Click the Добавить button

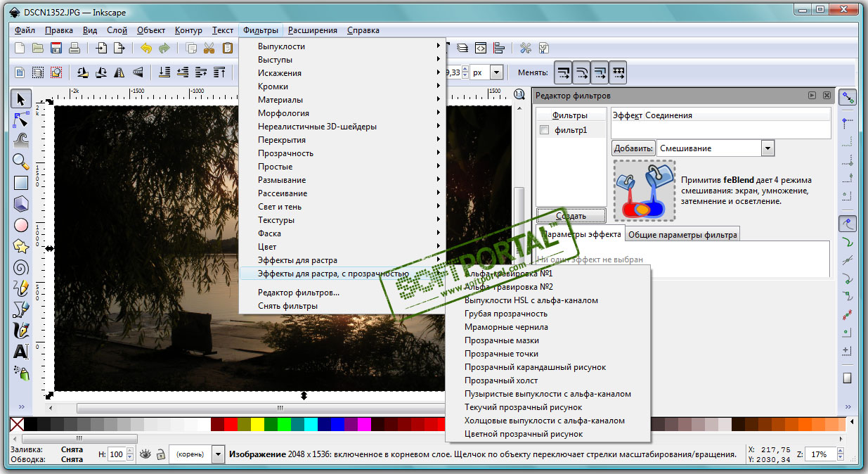634,148
